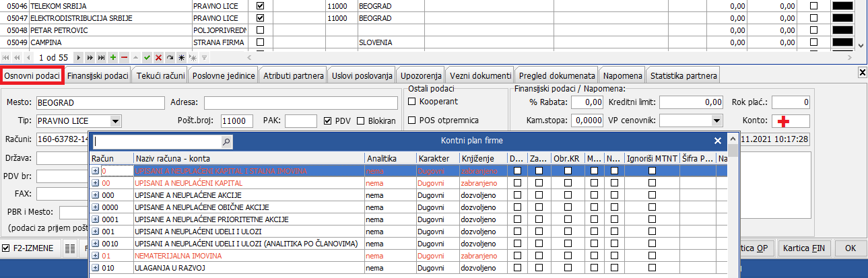
Task: Click the green plus add-record icon
Action: tap(113, 58)
